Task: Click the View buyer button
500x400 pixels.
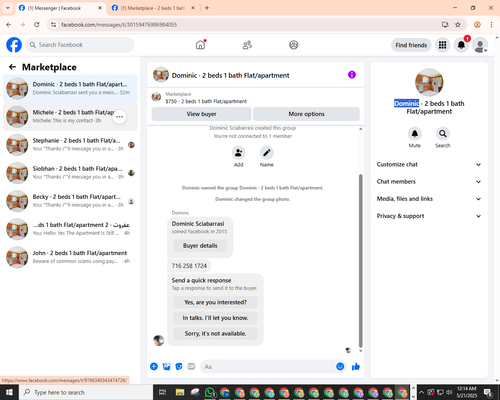Action: point(201,114)
